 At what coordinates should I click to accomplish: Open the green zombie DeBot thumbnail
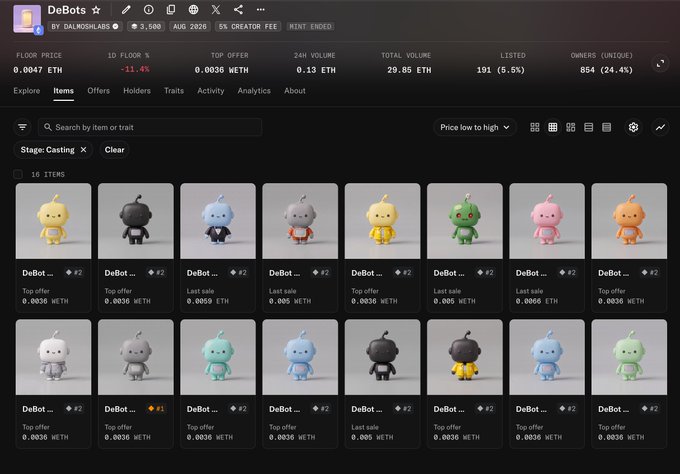click(x=464, y=221)
